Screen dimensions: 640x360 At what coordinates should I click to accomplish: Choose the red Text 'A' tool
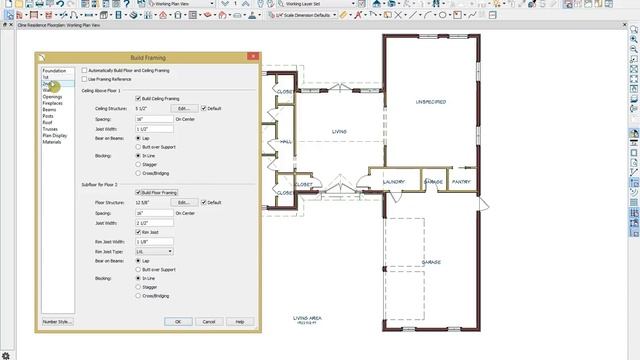358,16
